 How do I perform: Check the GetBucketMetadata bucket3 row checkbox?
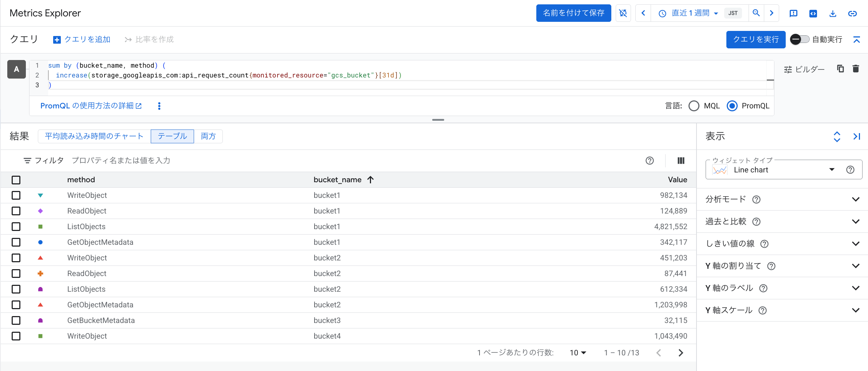coord(16,320)
